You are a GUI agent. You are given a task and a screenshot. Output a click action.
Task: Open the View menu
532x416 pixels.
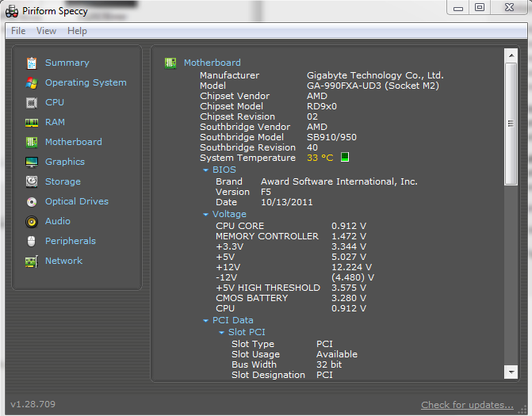46,31
